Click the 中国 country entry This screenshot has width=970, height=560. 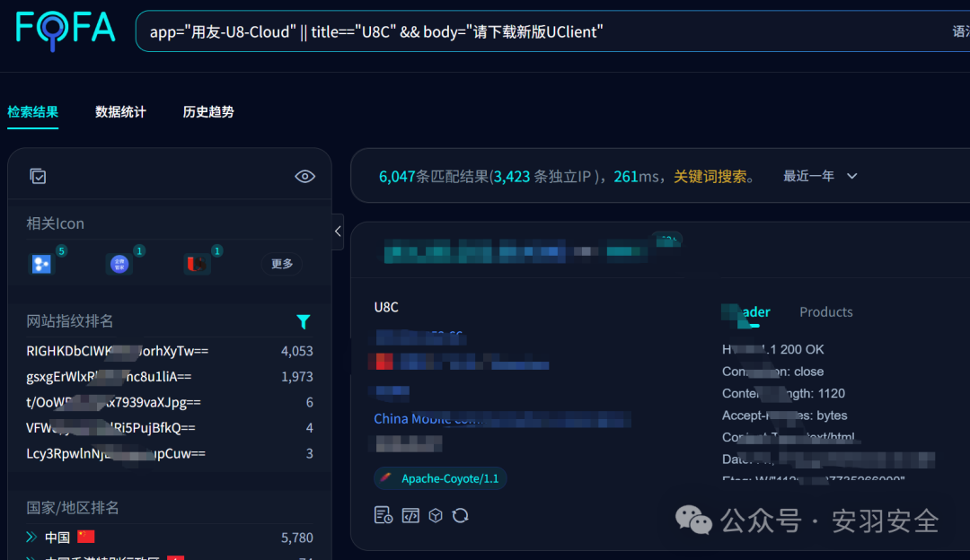click(57, 538)
